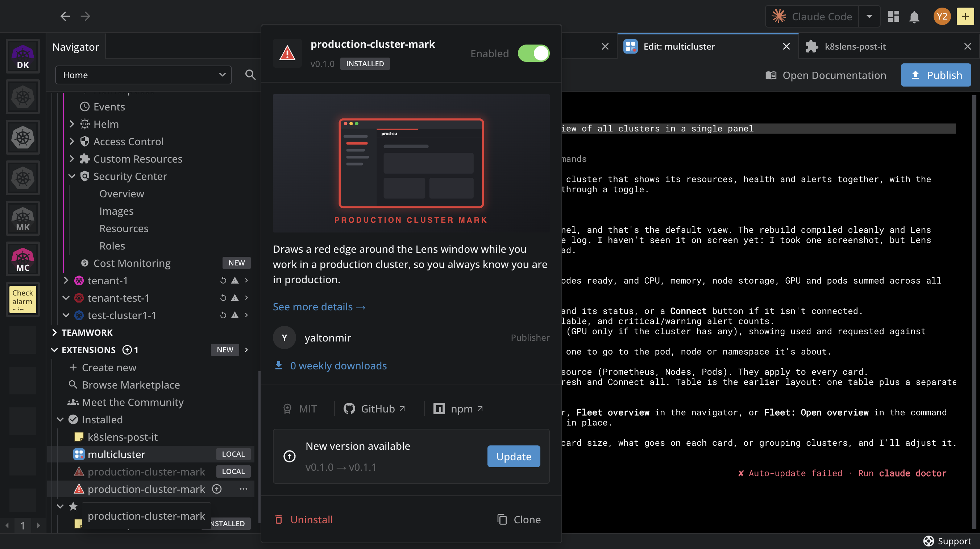Click the production cluster mark preview image
980x549 pixels.
[411, 163]
